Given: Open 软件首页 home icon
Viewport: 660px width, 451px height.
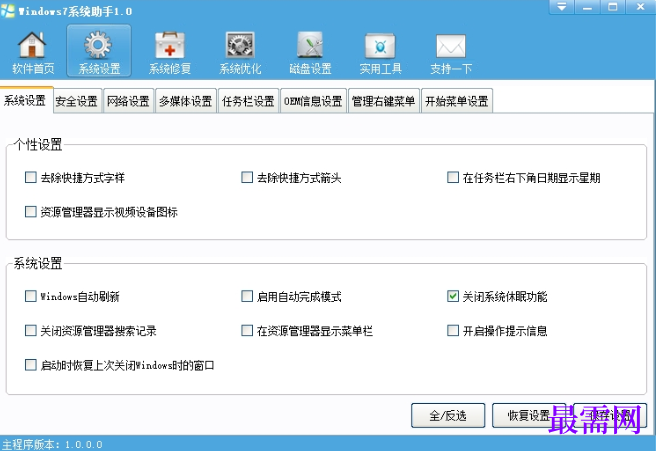Looking at the screenshot, I should [x=32, y=45].
